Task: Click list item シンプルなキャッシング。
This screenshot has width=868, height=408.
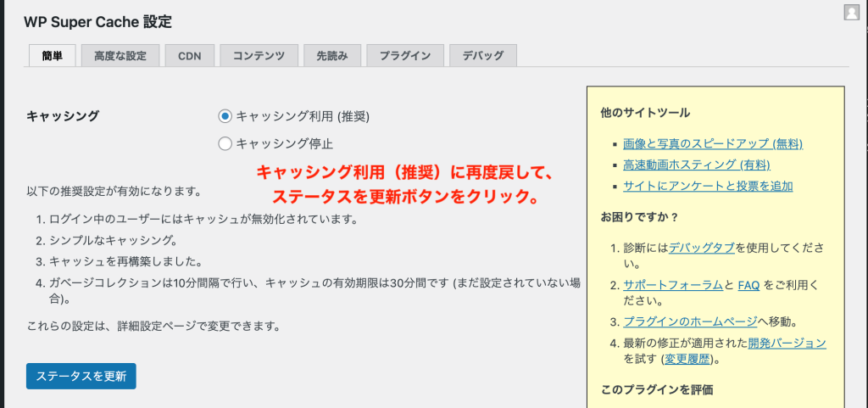Action: pos(113,240)
